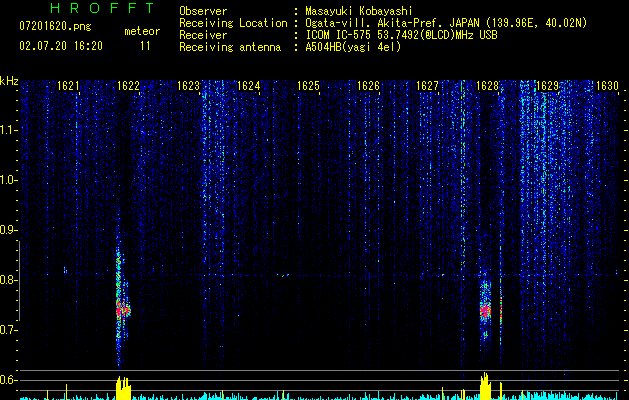Click the A504HB(yagi 4el) antenna text

(353, 47)
